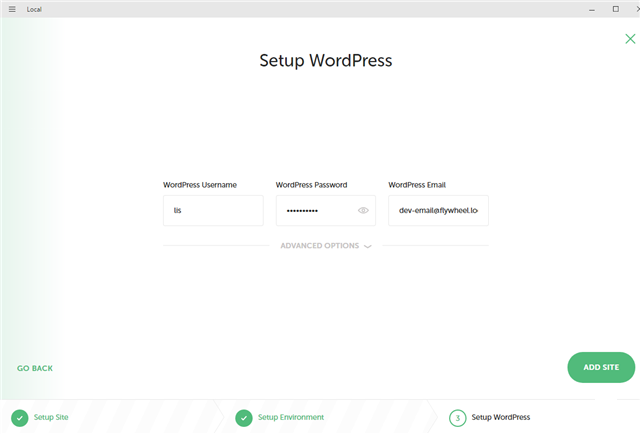Click the Add Site button
The image size is (640, 434).
click(601, 367)
